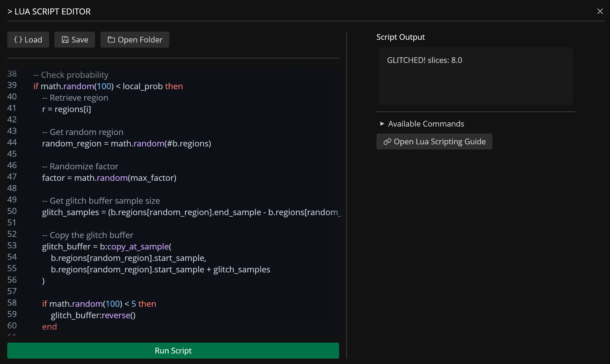610x364 pixels.
Task: Click line 'random_region = math.random(#b.regions)'
Action: [127, 143]
